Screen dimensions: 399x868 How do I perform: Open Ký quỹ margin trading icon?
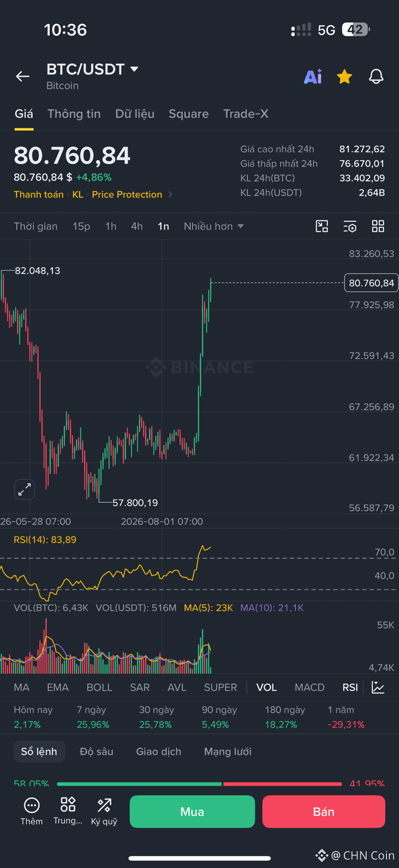point(104,811)
